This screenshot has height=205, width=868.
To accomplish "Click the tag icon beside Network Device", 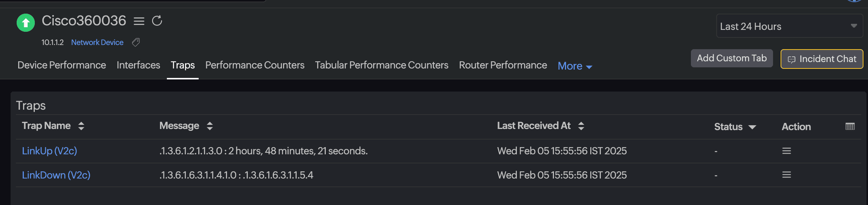I will (136, 42).
